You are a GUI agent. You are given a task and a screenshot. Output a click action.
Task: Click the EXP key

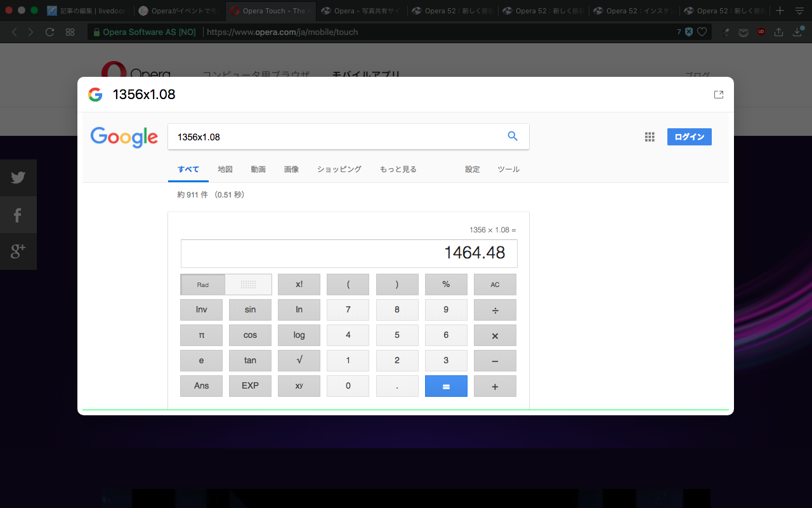pyautogui.click(x=250, y=386)
